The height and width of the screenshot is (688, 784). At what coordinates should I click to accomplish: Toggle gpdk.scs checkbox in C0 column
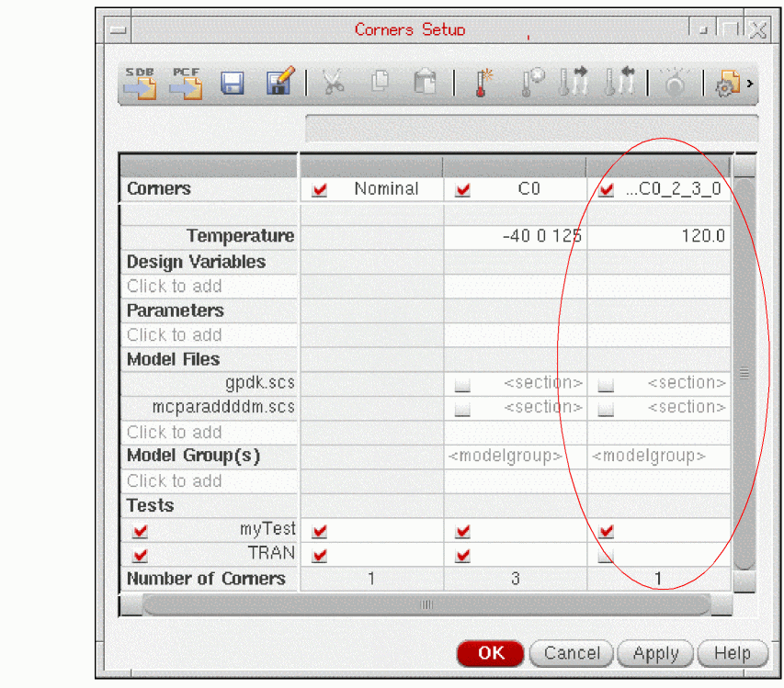point(462,385)
